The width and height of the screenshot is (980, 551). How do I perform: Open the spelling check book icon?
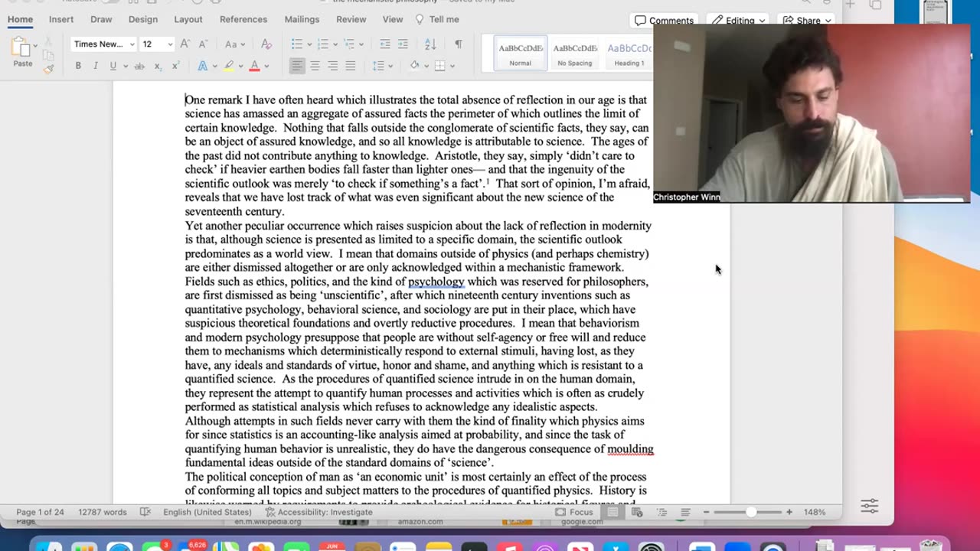(x=145, y=512)
